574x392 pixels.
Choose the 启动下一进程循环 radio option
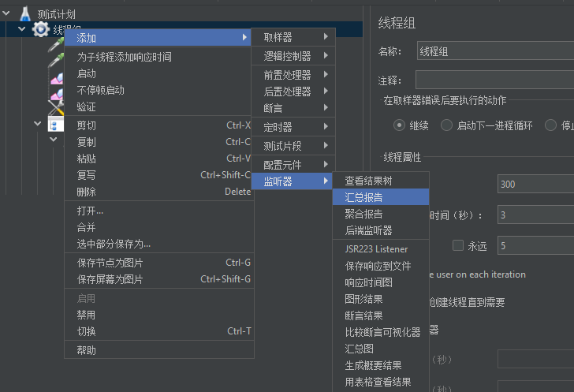446,125
